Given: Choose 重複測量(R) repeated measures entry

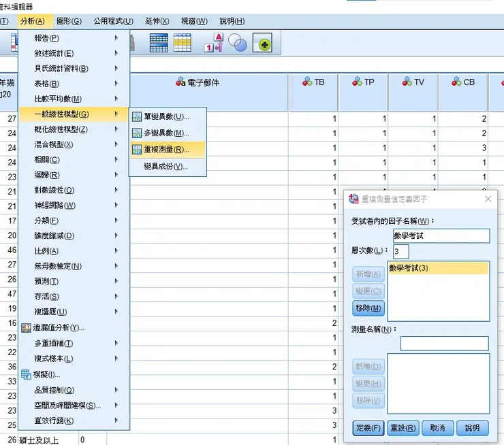Looking at the screenshot, I should [168, 150].
